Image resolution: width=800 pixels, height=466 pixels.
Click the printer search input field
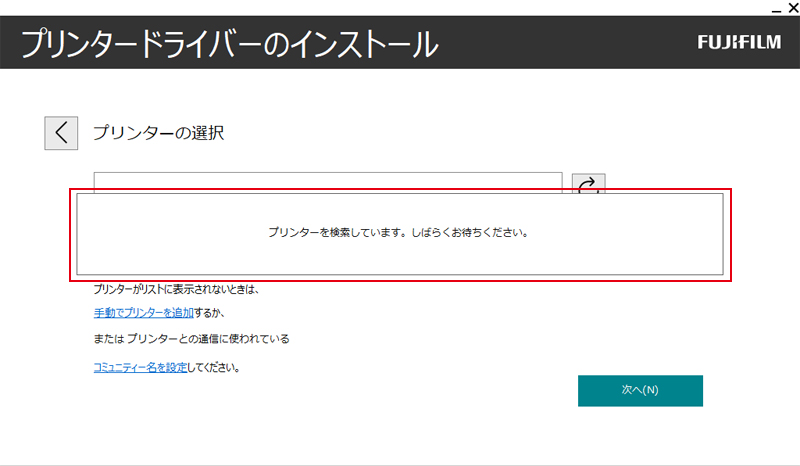328,182
